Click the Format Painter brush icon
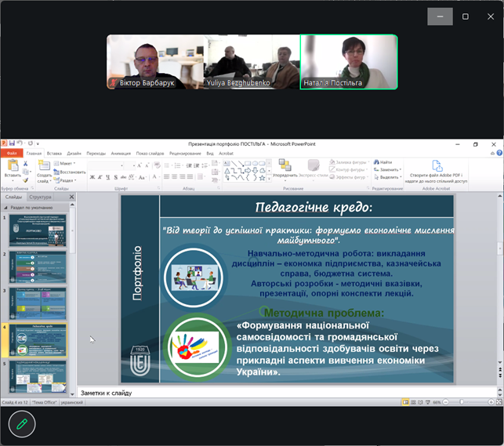 [25, 180]
